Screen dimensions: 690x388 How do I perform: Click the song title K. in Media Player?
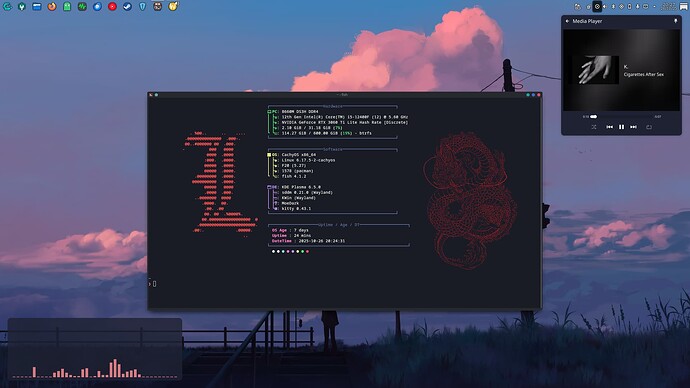(626, 67)
